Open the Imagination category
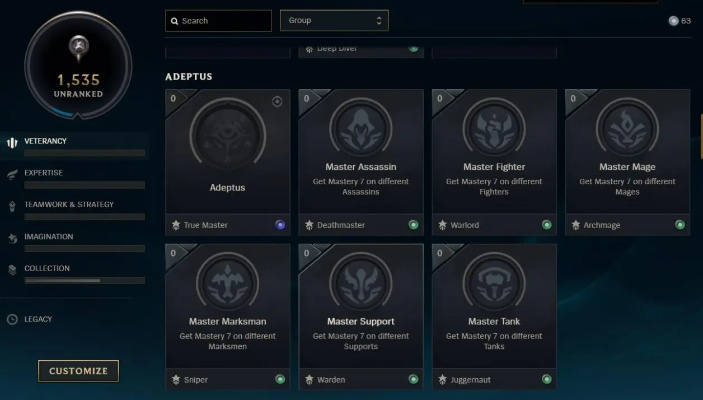703x400 pixels. pos(48,237)
